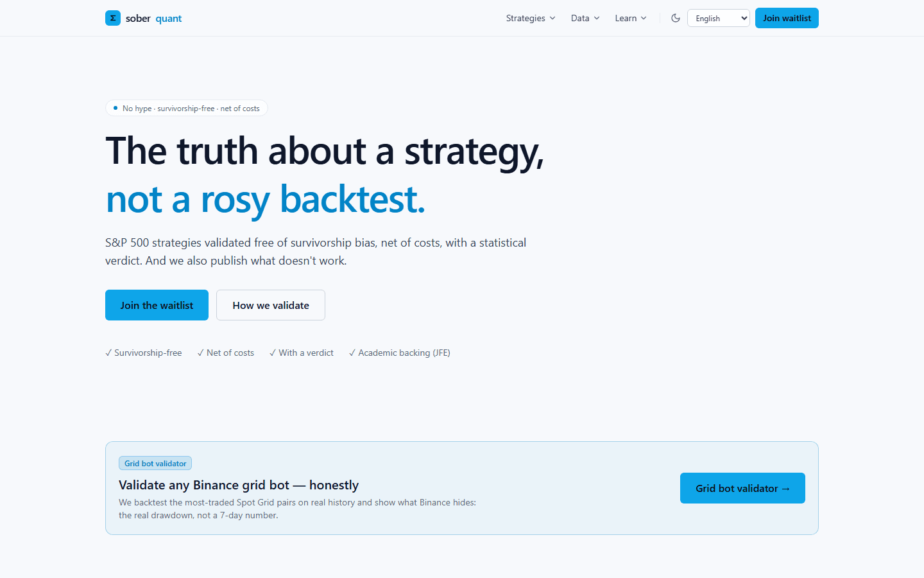Click the No hype survivorship-free pill
This screenshot has height=578, width=924.
pos(186,108)
